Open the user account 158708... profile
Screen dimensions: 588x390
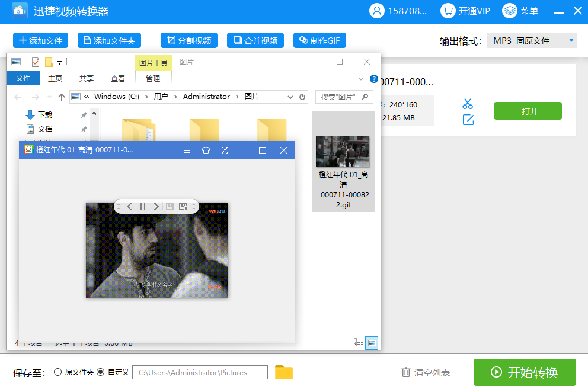click(x=398, y=11)
